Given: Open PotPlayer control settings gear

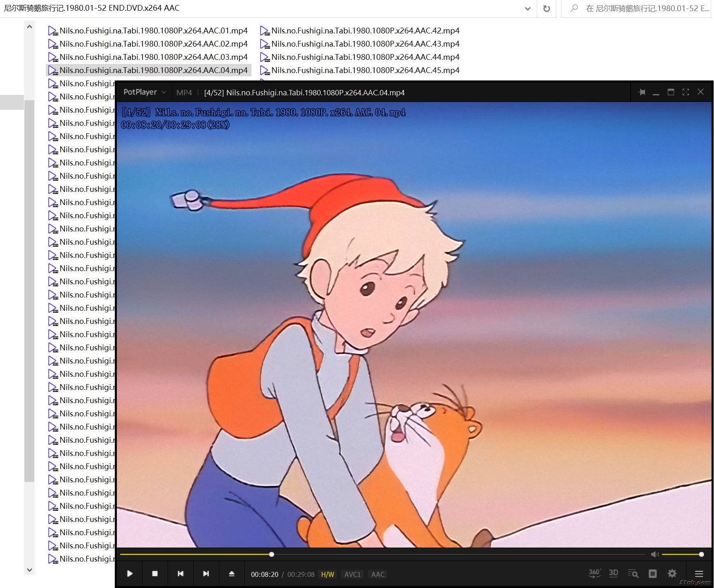Looking at the screenshot, I should tap(672, 574).
